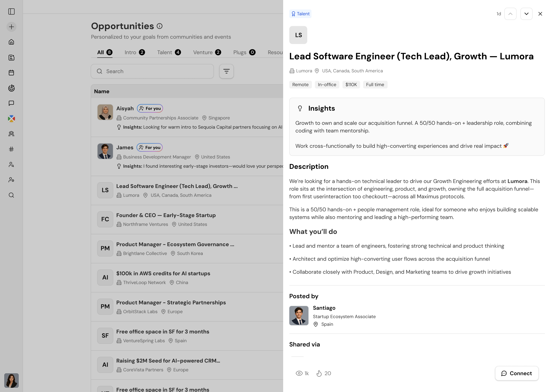Open $100k in AWS credits row
Viewport: 551px width, 392px height.
click(x=187, y=278)
